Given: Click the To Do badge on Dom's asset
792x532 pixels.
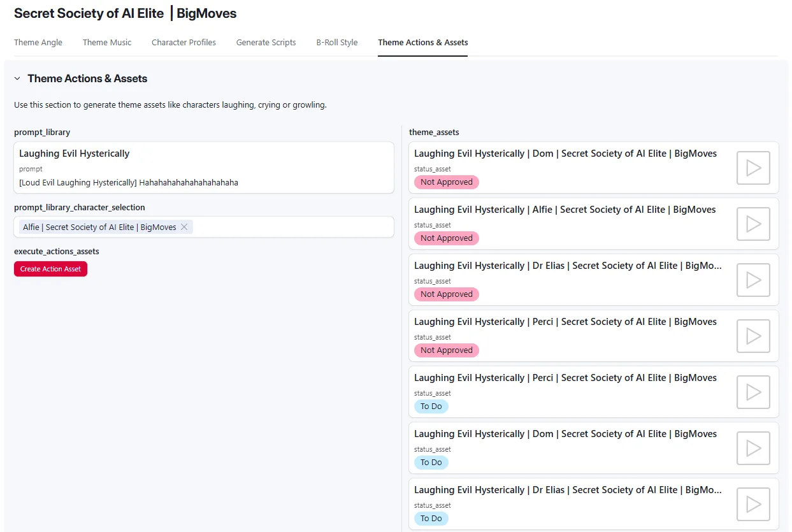Looking at the screenshot, I should tap(431, 463).
